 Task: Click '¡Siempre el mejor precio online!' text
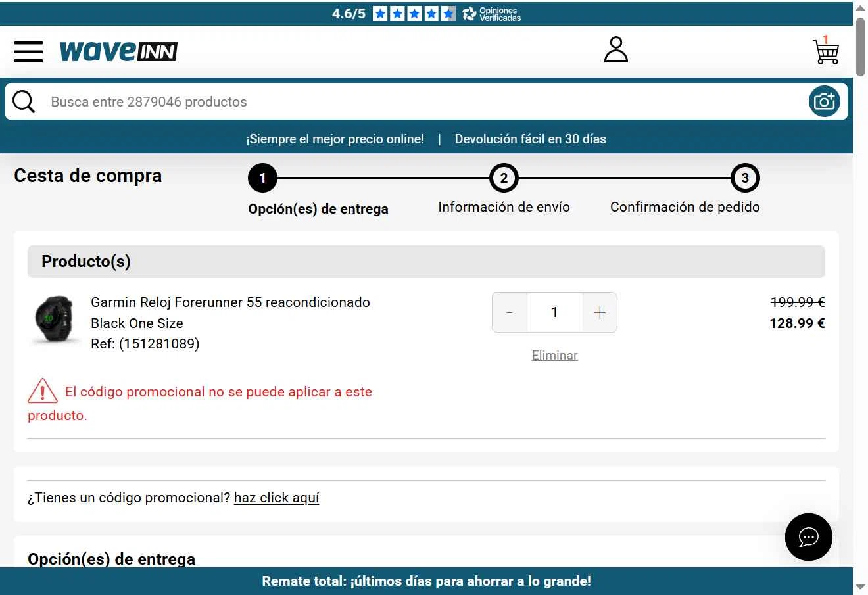tap(335, 139)
